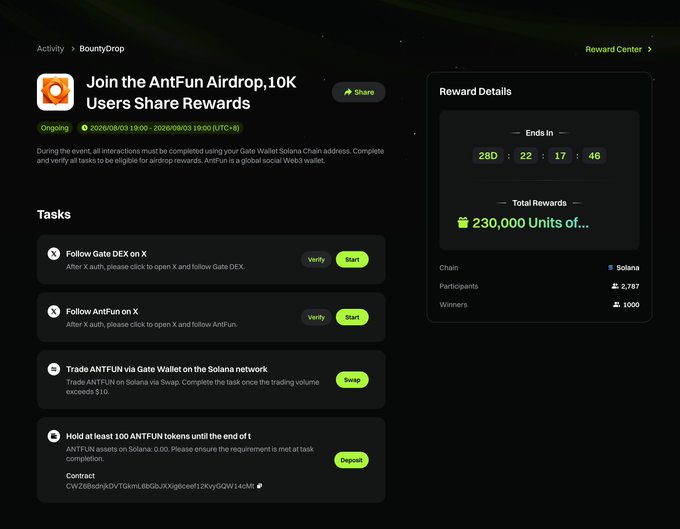The width and height of the screenshot is (680, 529).
Task: Click the gift icon next to 230,000 Units
Action: coord(463,222)
